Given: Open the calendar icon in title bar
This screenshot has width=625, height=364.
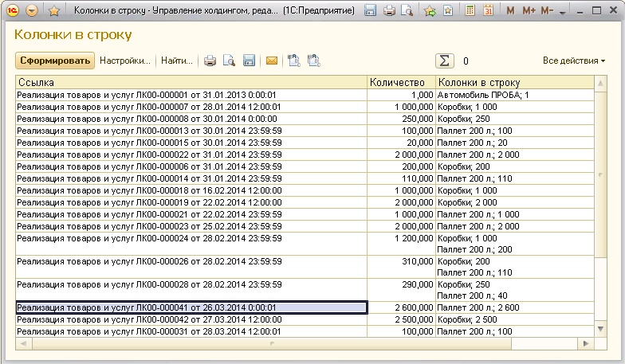Looking at the screenshot, I should pyautogui.click(x=489, y=11).
